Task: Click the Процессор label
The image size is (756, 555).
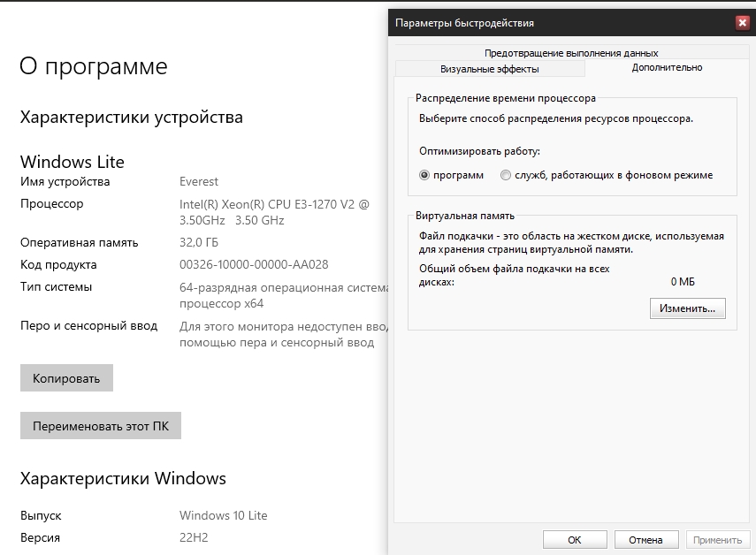Action: click(x=51, y=204)
